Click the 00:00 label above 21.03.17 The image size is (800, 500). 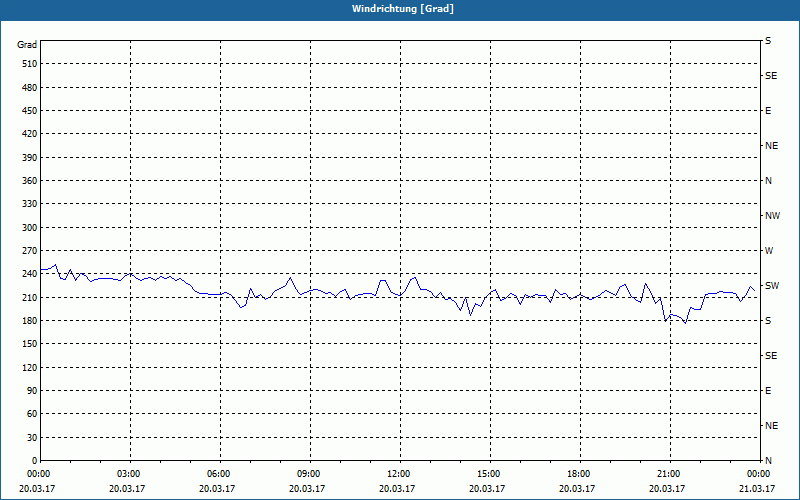[760, 474]
